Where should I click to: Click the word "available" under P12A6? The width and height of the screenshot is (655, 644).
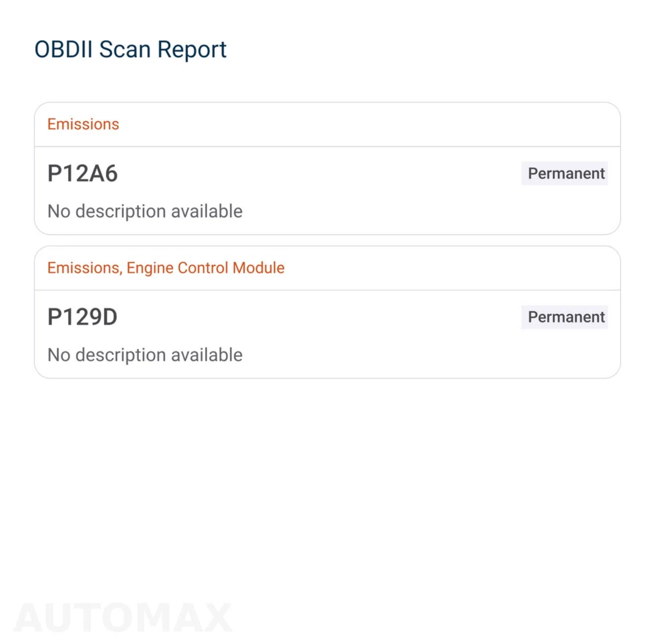pos(207,211)
